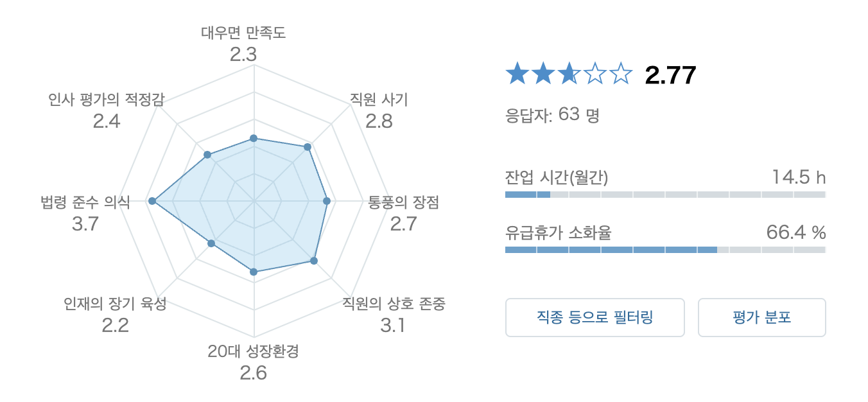868x402 pixels.
Task: Click the 평가 분포 button
Action: click(761, 317)
